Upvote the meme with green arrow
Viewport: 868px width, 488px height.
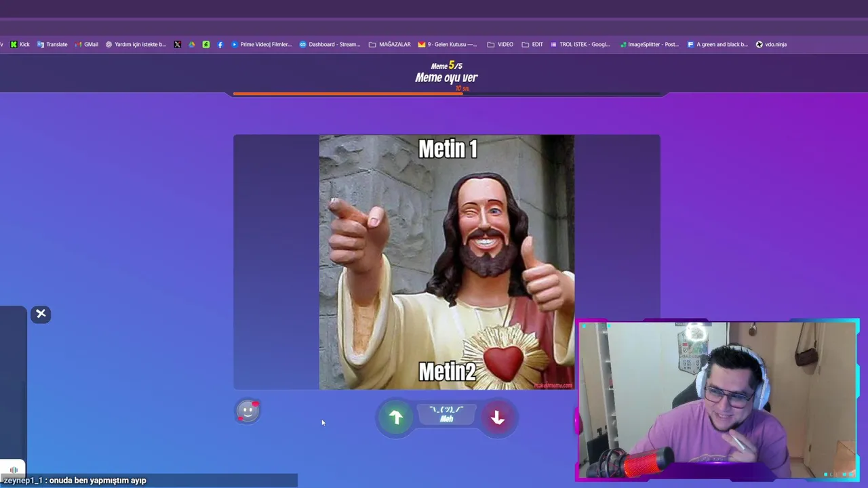point(396,418)
